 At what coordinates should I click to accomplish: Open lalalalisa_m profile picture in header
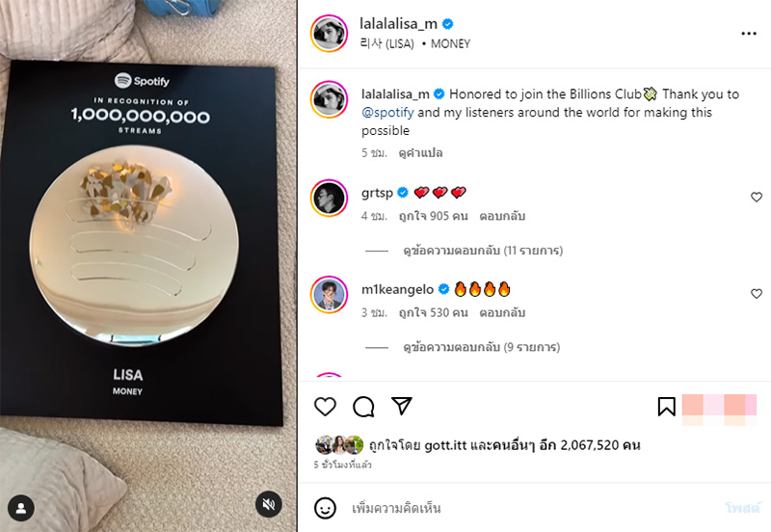pos(329,33)
